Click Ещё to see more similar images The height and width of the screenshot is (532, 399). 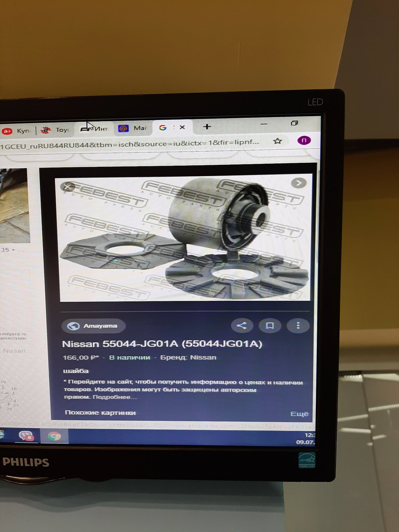(x=299, y=414)
